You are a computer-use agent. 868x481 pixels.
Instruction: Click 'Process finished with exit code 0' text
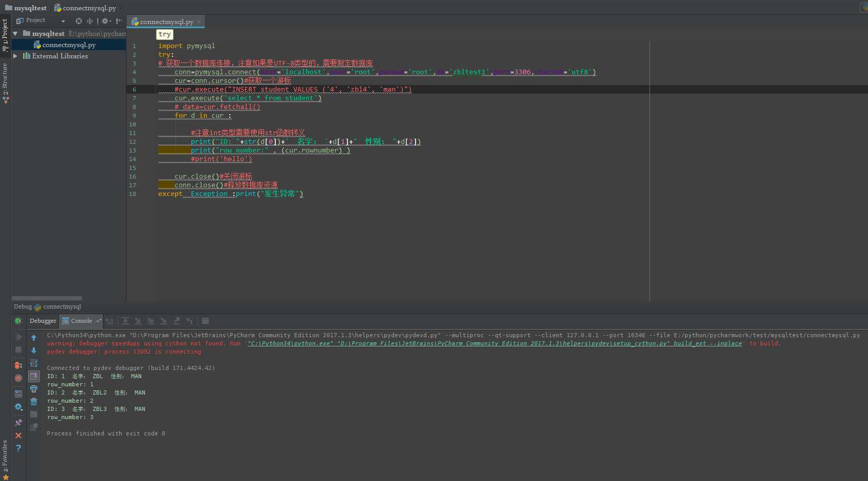pyautogui.click(x=106, y=434)
